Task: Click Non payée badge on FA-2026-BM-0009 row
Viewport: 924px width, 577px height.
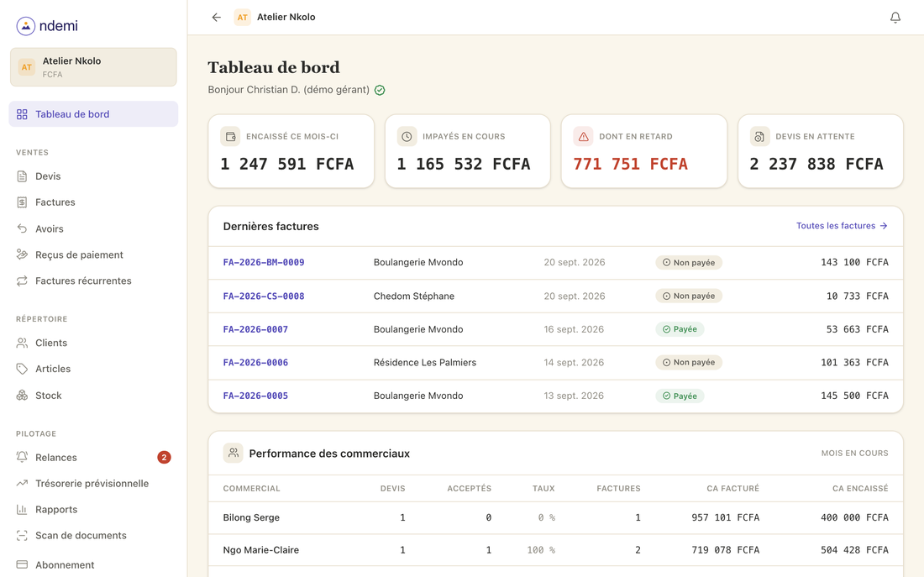Action: point(689,262)
